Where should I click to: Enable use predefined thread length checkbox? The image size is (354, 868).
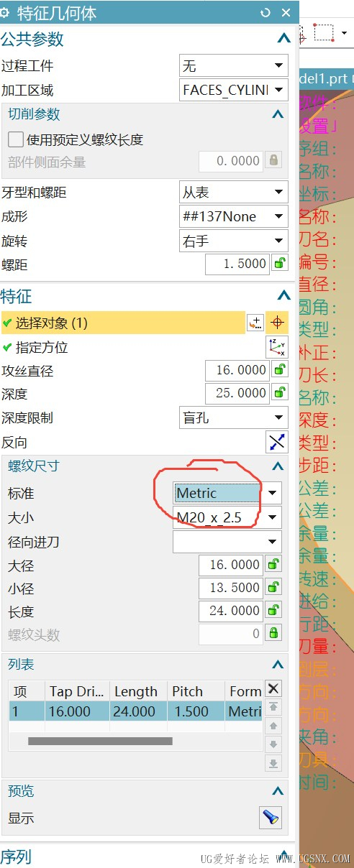[x=15, y=139]
